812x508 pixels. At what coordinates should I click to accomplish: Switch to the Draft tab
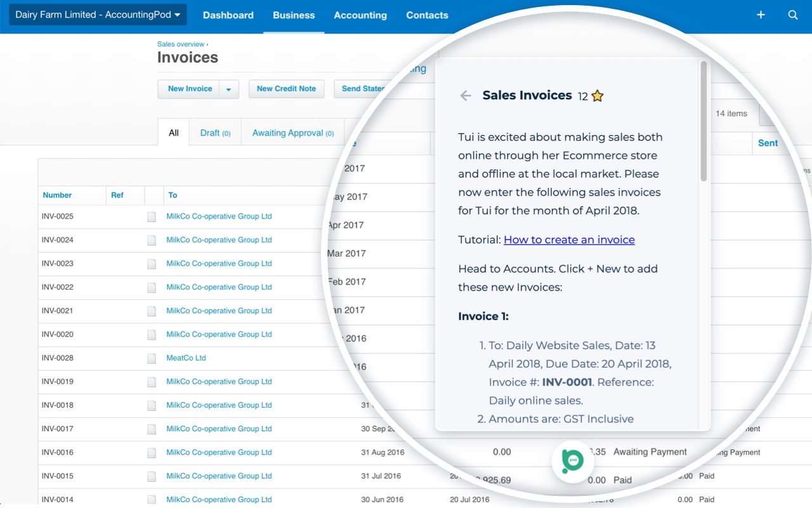point(215,133)
